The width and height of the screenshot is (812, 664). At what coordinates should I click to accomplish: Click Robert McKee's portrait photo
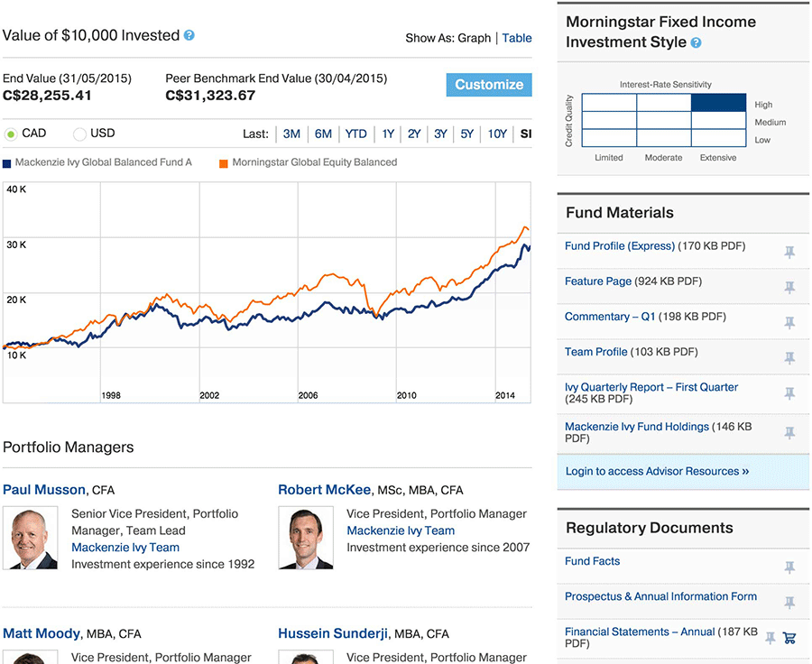(x=306, y=538)
